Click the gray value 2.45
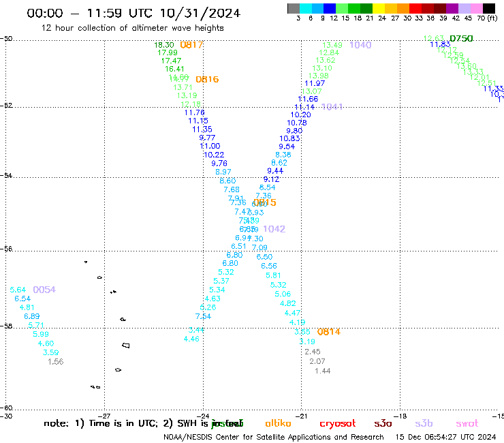This screenshot has height=443, width=504. [313, 352]
